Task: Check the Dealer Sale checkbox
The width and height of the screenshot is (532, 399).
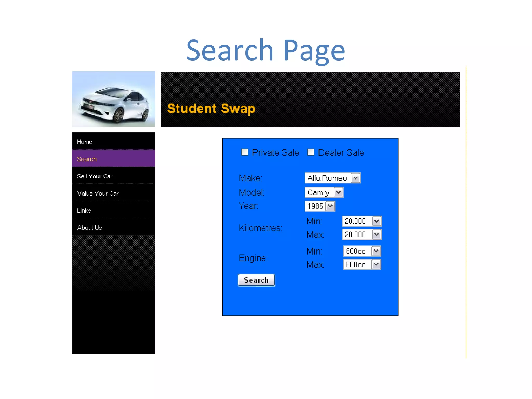Action: [311, 152]
